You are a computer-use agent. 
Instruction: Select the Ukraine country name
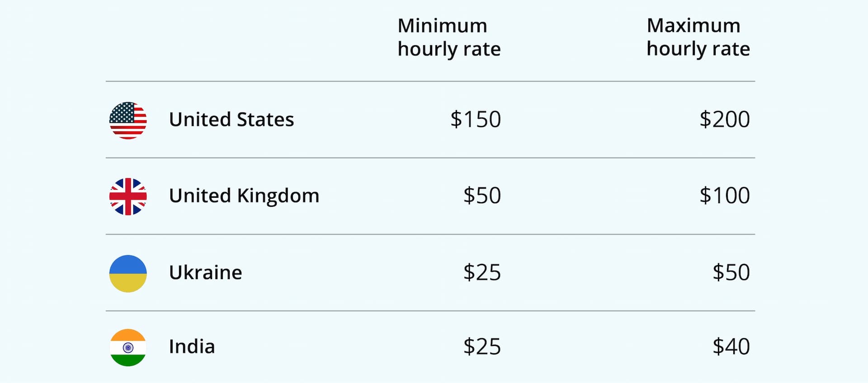pyautogui.click(x=206, y=272)
